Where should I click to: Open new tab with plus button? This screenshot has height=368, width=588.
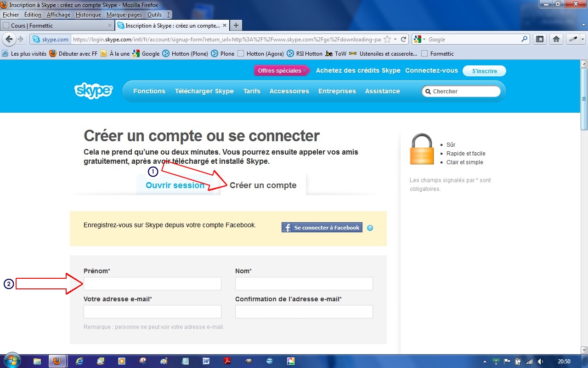[236, 25]
